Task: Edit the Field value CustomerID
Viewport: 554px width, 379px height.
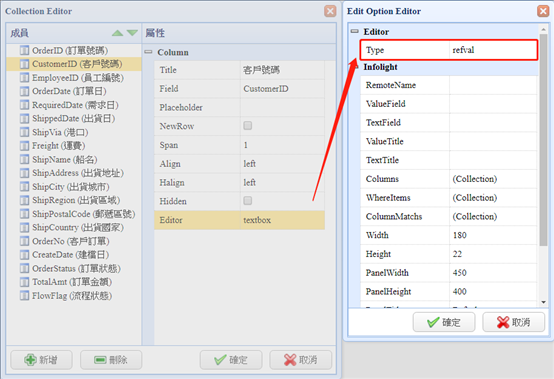Action: [282, 89]
